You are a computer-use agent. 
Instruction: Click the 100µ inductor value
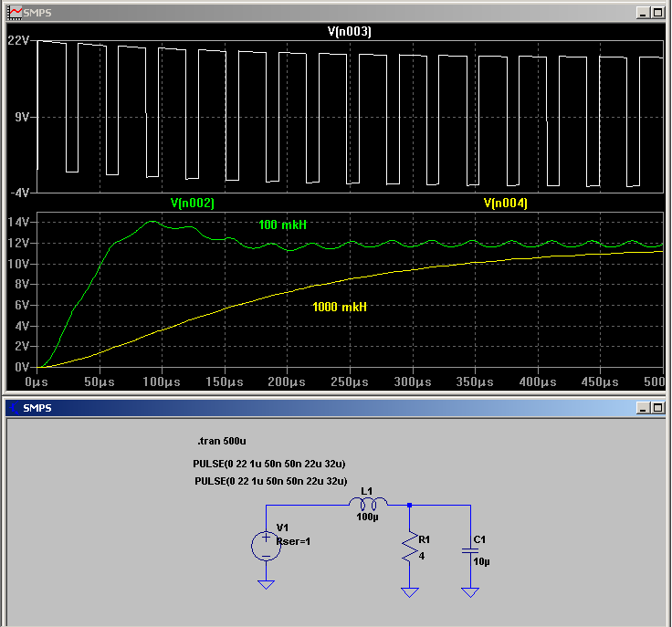367,517
